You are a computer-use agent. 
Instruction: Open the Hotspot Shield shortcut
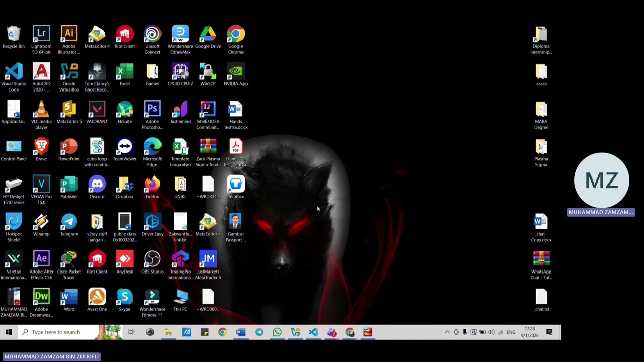point(14,228)
